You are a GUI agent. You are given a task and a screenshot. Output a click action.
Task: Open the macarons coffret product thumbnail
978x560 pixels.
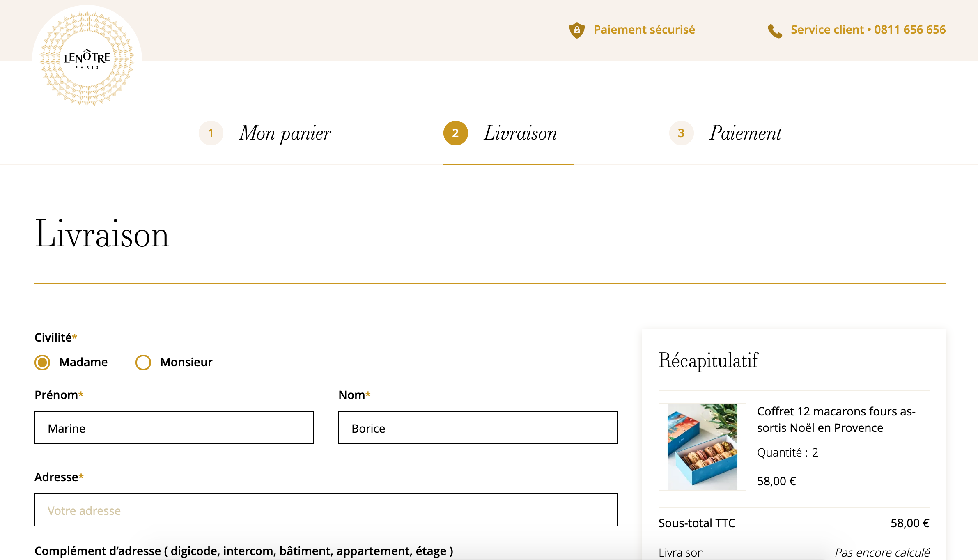tap(703, 447)
